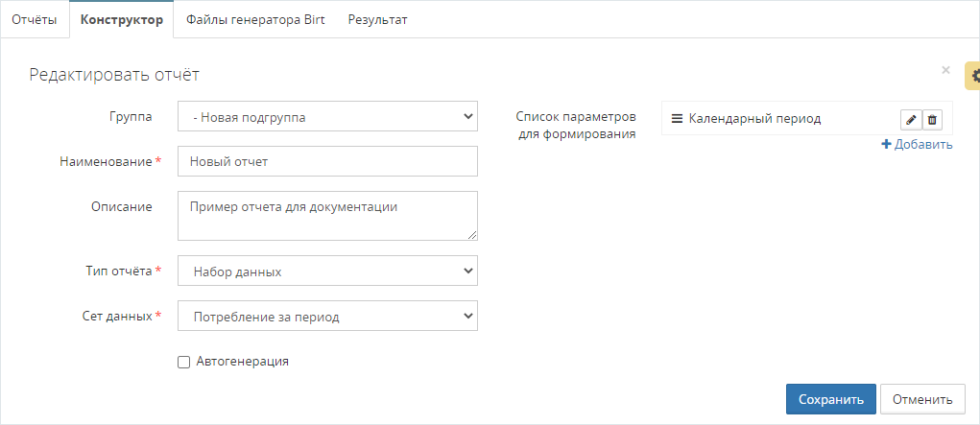980x425 pixels.
Task: Click the Добавить link to add parameter
Action: point(917,145)
